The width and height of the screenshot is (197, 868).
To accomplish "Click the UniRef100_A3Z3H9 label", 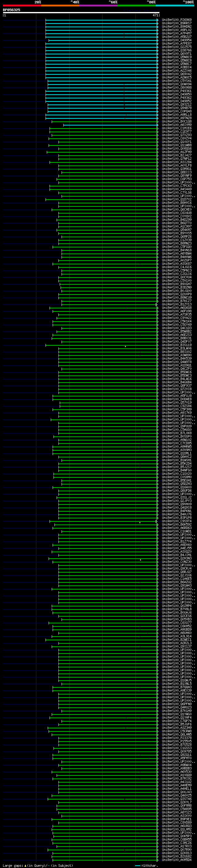I will click(176, 728).
